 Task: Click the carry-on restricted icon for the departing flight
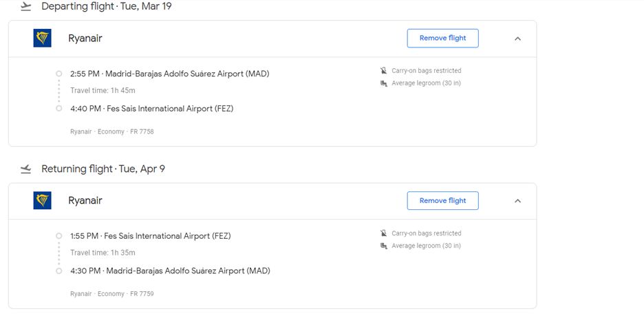(x=384, y=71)
